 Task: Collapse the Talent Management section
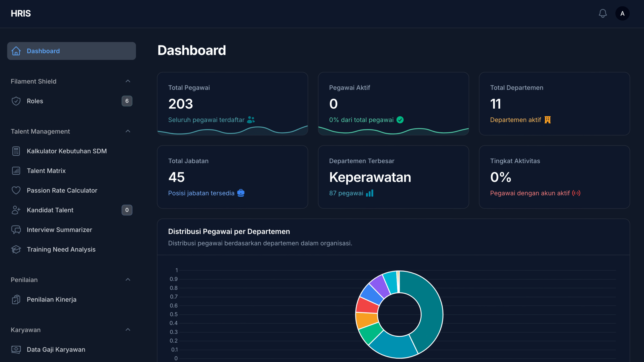pyautogui.click(x=128, y=131)
